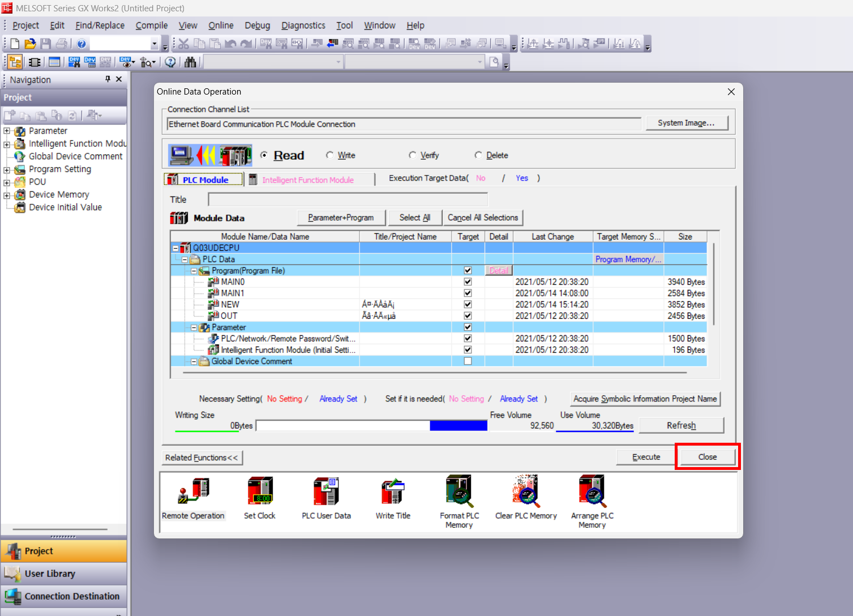
Task: Open the Compile menu
Action: click(x=152, y=25)
